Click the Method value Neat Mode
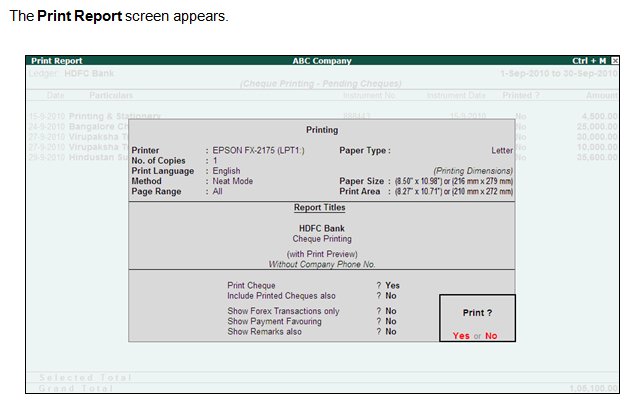The height and width of the screenshot is (400, 628). click(x=233, y=181)
